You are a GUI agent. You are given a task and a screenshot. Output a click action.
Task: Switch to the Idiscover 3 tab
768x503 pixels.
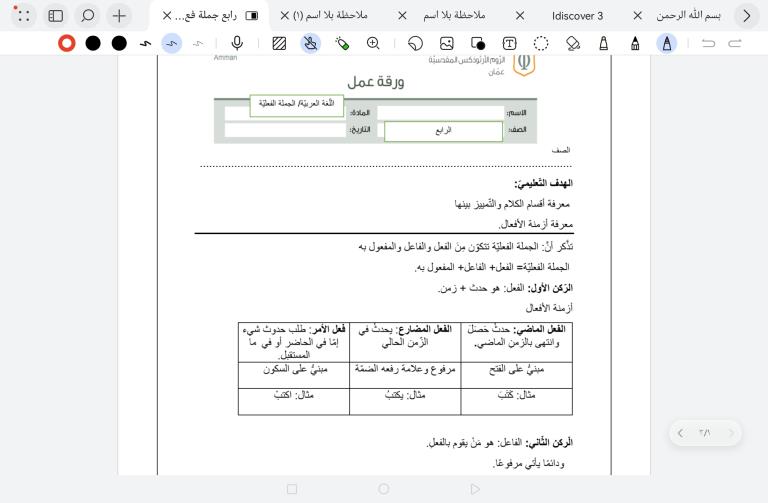[x=577, y=16]
